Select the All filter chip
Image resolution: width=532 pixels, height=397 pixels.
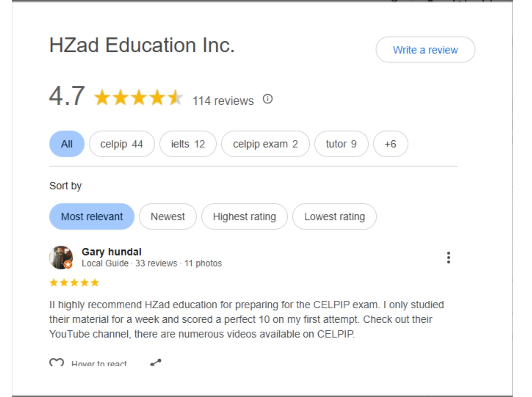(x=67, y=144)
